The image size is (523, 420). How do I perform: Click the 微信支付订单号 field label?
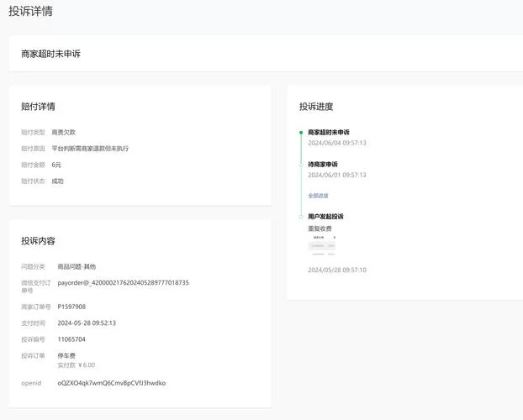[x=35, y=286]
